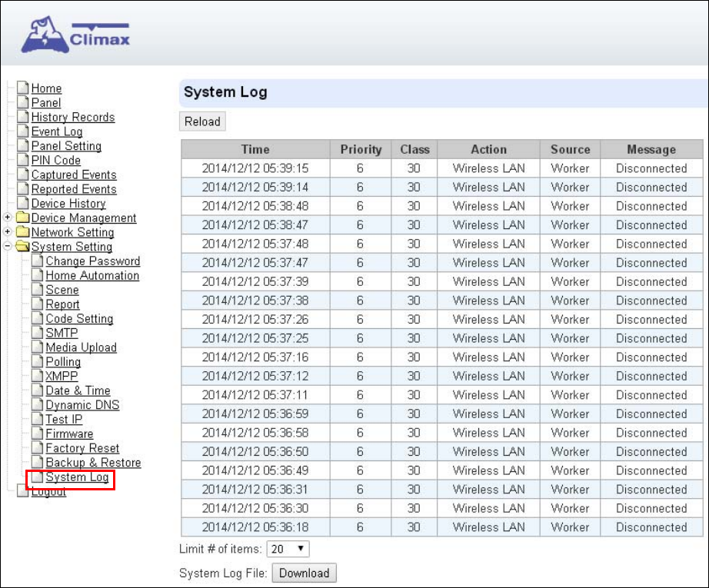The image size is (709, 588).
Task: Open the XMPP settings link
Action: click(x=62, y=377)
